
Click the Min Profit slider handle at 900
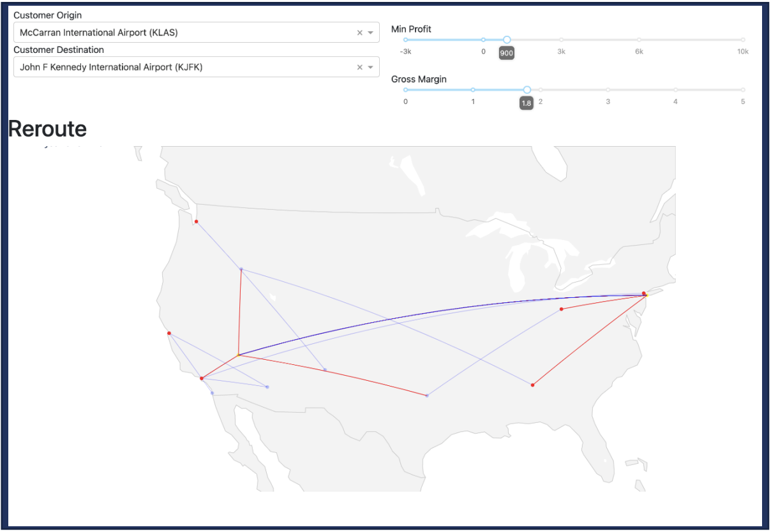tap(507, 40)
